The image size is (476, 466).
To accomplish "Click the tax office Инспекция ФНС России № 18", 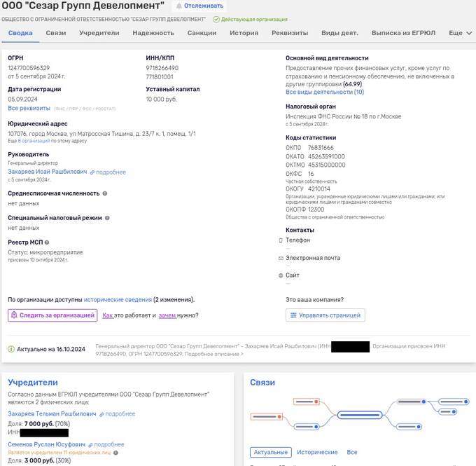I will coord(343,116).
